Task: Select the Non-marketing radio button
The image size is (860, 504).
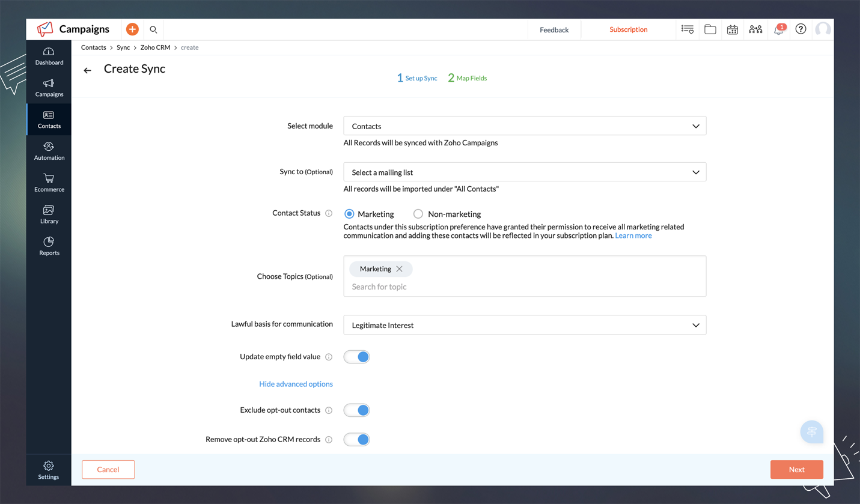Action: point(418,214)
